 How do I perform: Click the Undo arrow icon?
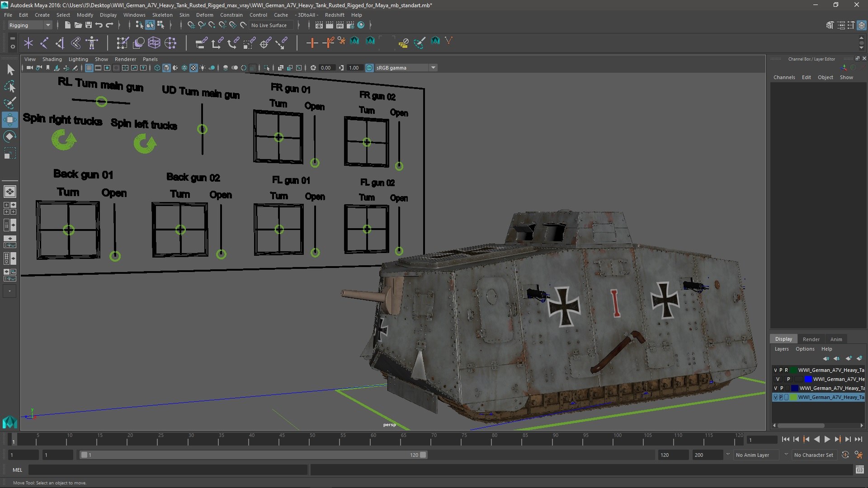[x=99, y=25]
